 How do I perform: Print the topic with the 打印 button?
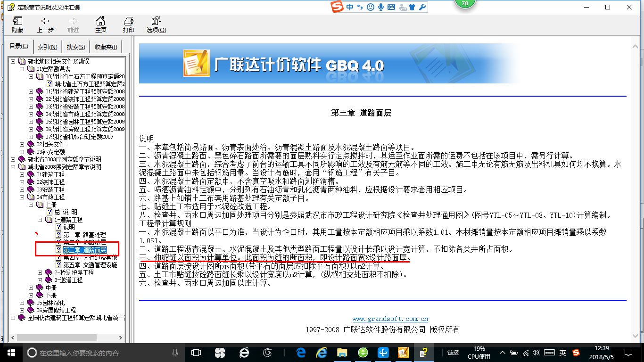129,25
